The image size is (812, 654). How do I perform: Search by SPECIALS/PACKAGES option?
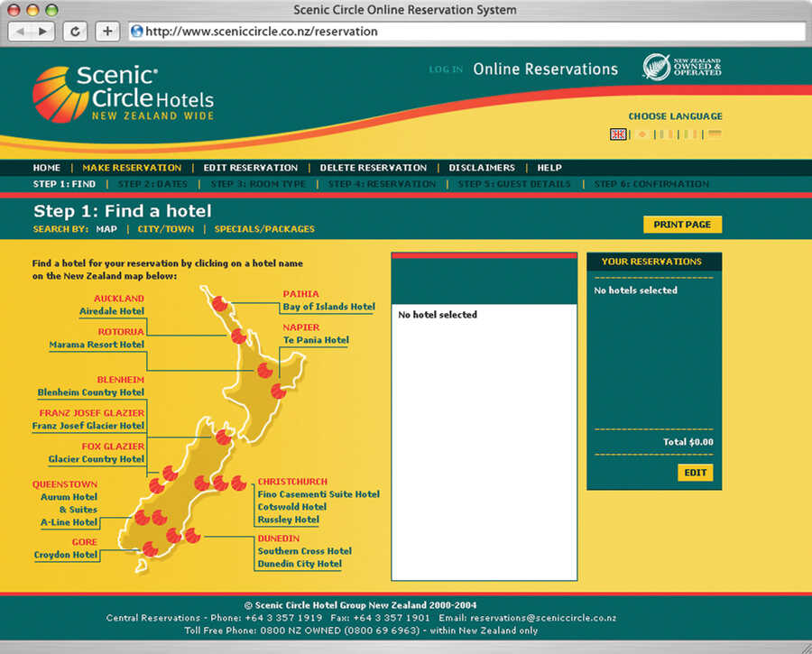(x=264, y=229)
